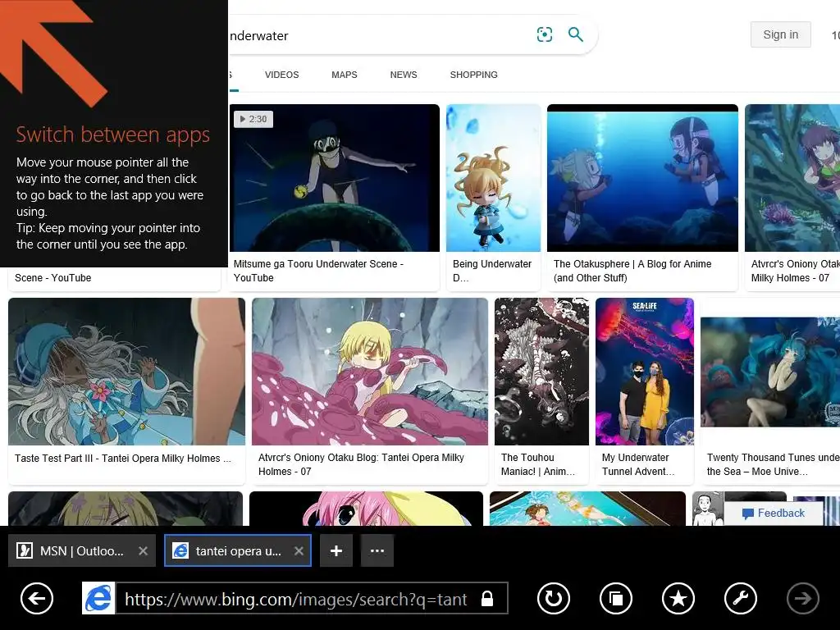Click the magnifier search icon

click(575, 34)
